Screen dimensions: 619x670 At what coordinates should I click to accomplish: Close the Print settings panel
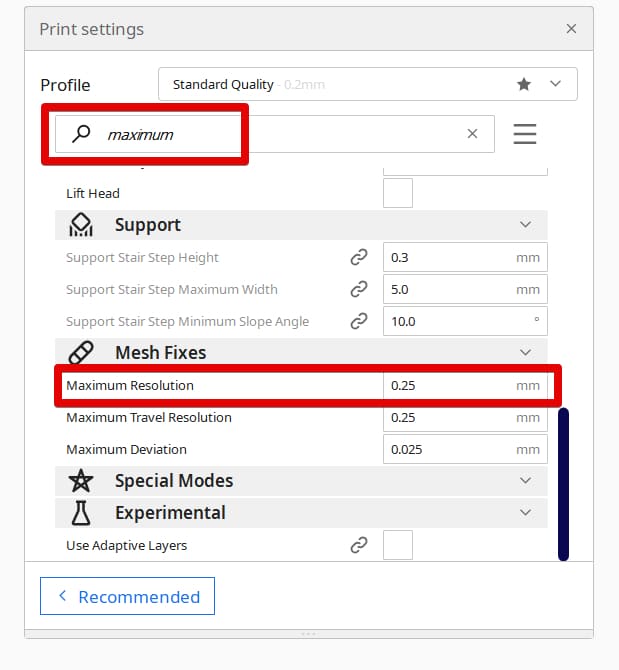click(x=571, y=29)
